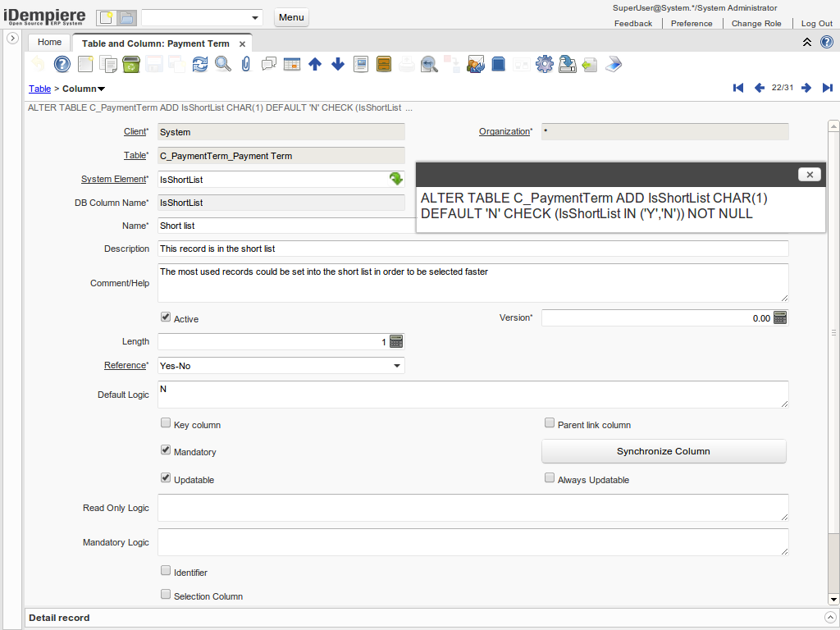840x630 pixels.
Task: Open the Find record magnifier icon
Action: coord(223,64)
